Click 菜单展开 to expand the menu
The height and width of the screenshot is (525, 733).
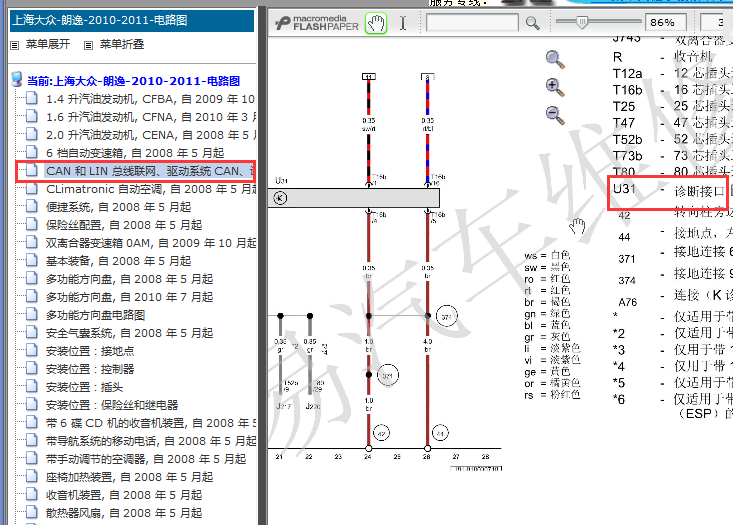pos(48,44)
